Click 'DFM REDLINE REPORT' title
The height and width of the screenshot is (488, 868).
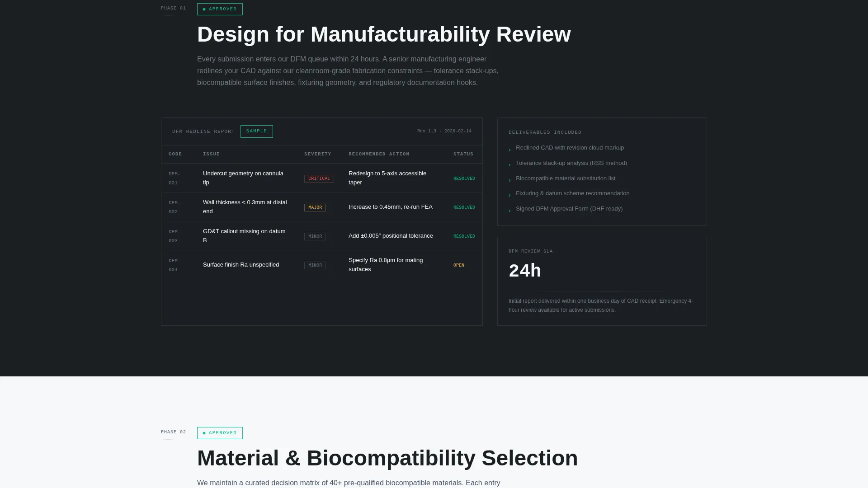[x=203, y=131]
